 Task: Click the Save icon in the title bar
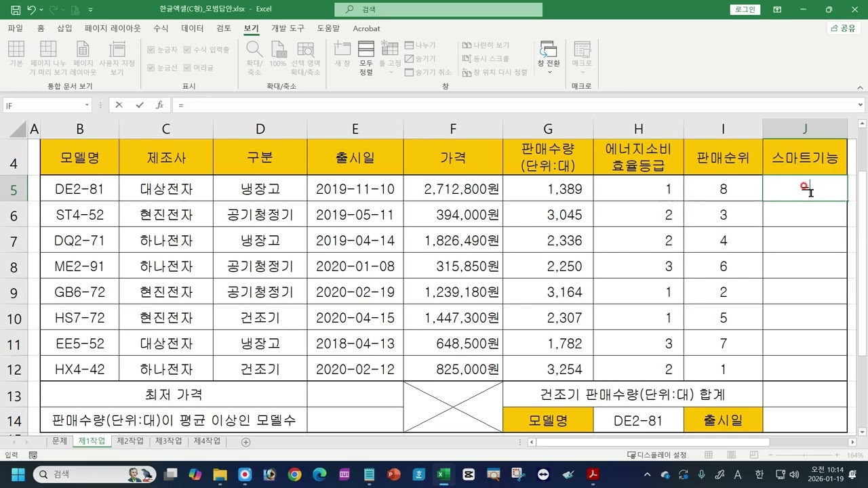[16, 9]
